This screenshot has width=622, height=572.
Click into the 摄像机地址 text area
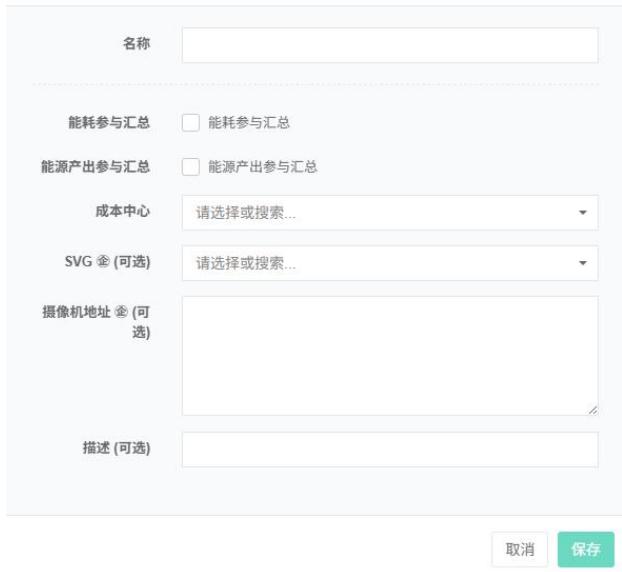389,355
